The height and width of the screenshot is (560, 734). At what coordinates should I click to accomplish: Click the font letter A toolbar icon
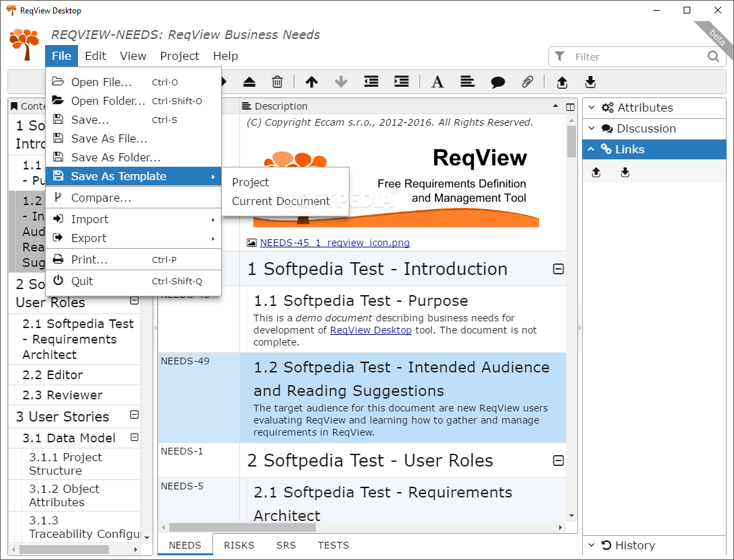pos(437,82)
